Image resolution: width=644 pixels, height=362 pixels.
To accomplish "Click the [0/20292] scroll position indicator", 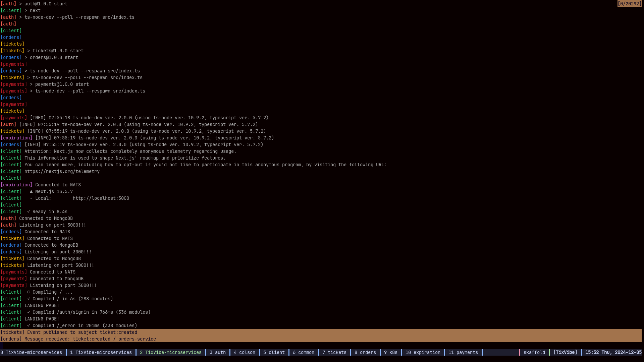I will 629,4.
